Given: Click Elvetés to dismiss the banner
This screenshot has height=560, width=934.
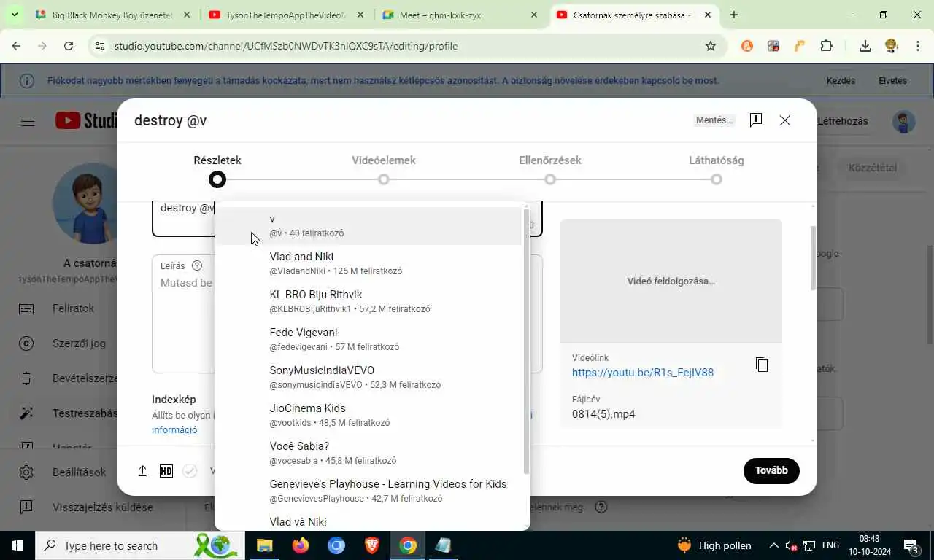Looking at the screenshot, I should pos(892,81).
